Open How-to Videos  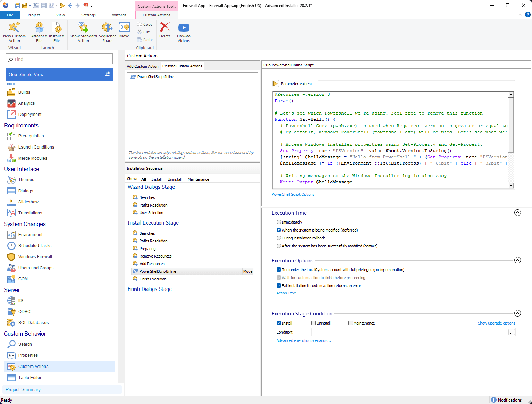point(184,32)
